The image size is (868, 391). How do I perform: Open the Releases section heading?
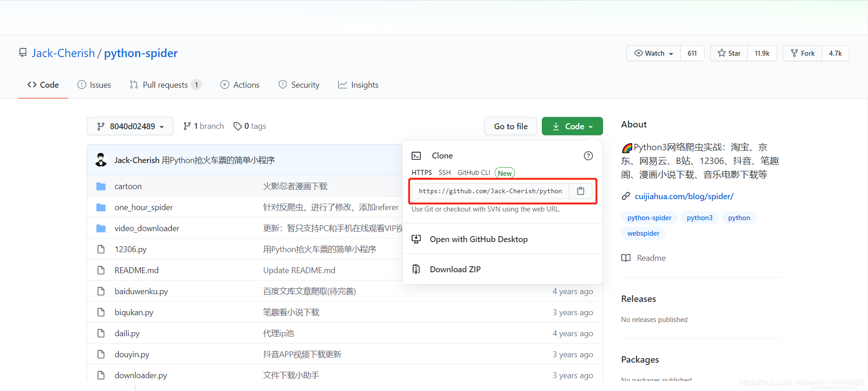click(638, 299)
